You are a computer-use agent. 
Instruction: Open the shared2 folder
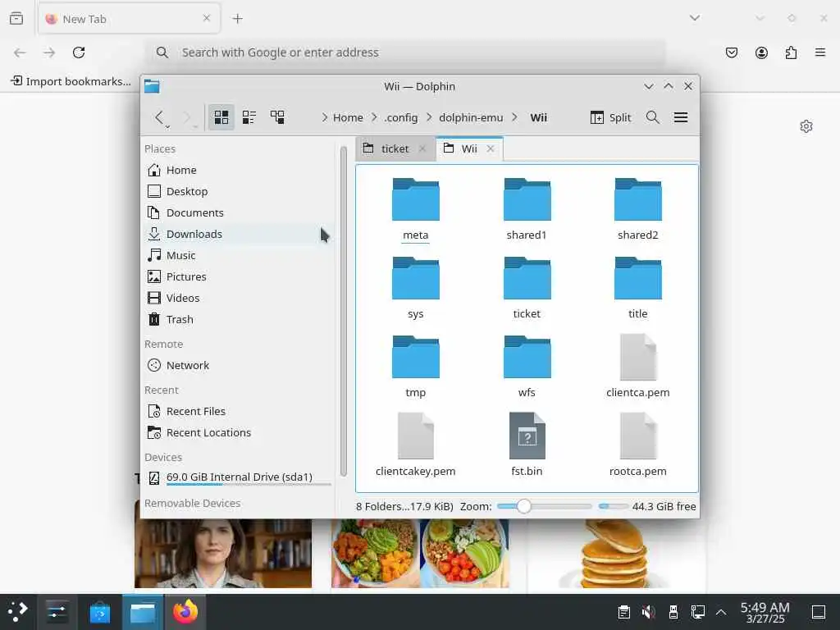(637, 209)
